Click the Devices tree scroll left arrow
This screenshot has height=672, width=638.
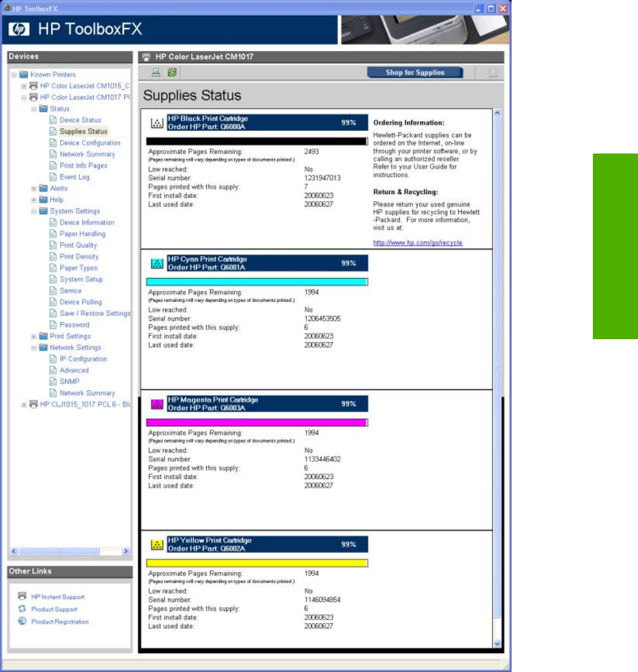pos(14,551)
